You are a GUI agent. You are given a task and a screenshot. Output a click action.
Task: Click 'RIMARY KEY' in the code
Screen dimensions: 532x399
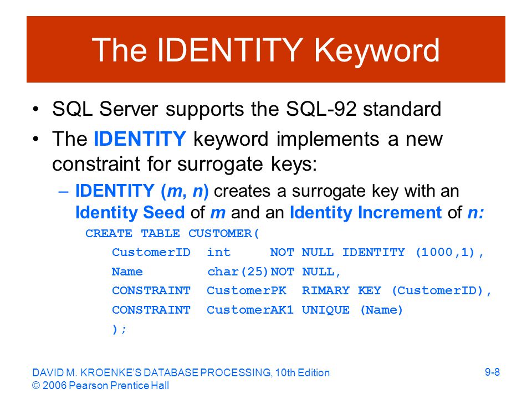pyautogui.click(x=342, y=291)
